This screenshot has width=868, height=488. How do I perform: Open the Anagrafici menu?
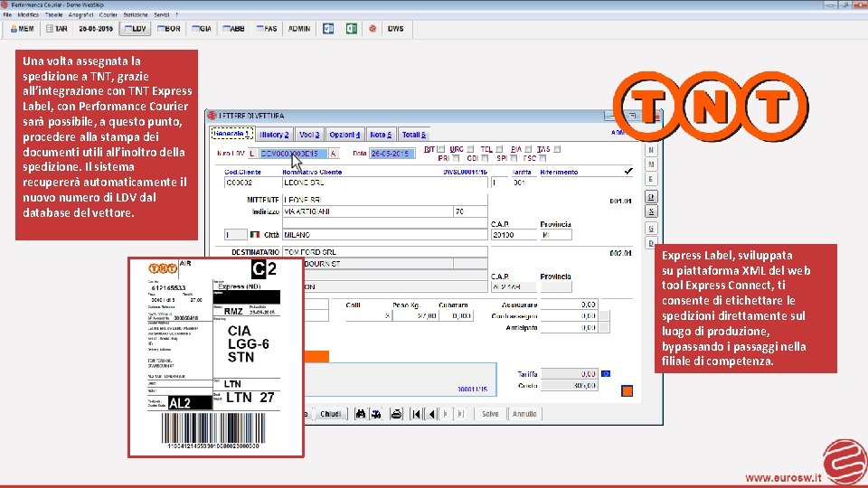click(x=80, y=14)
